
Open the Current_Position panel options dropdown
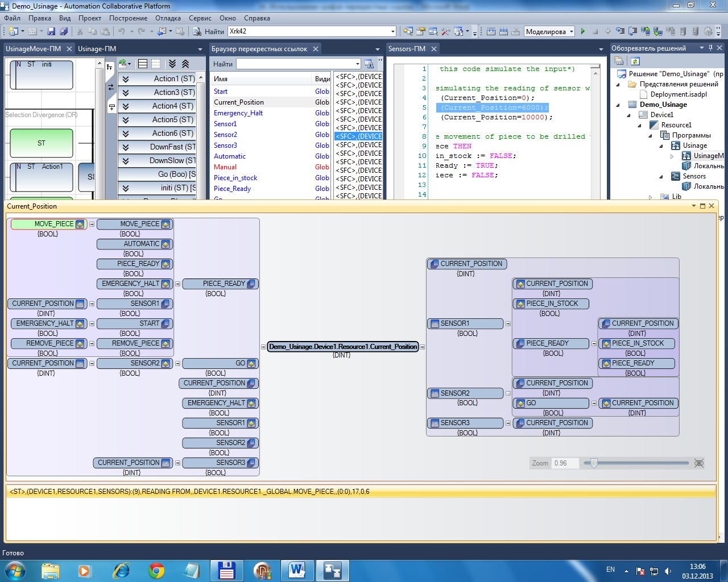pyautogui.click(x=694, y=206)
